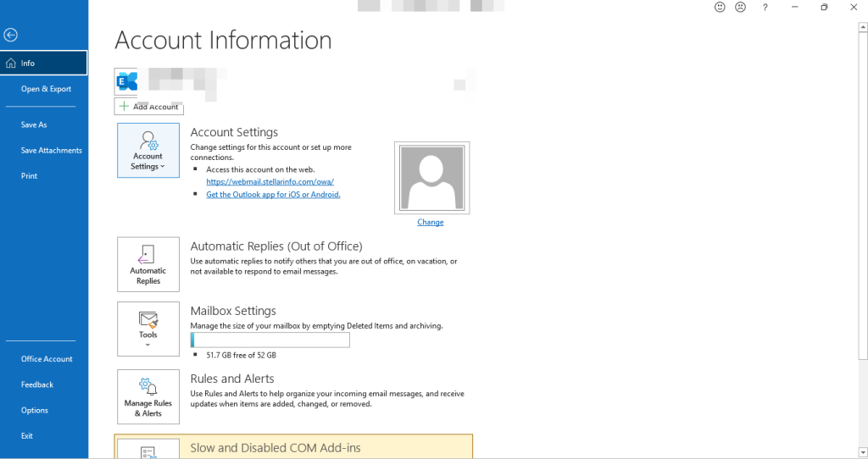Screen dimensions: 868x459
Task: Click the Automatic Replies door icon
Action: click(146, 254)
